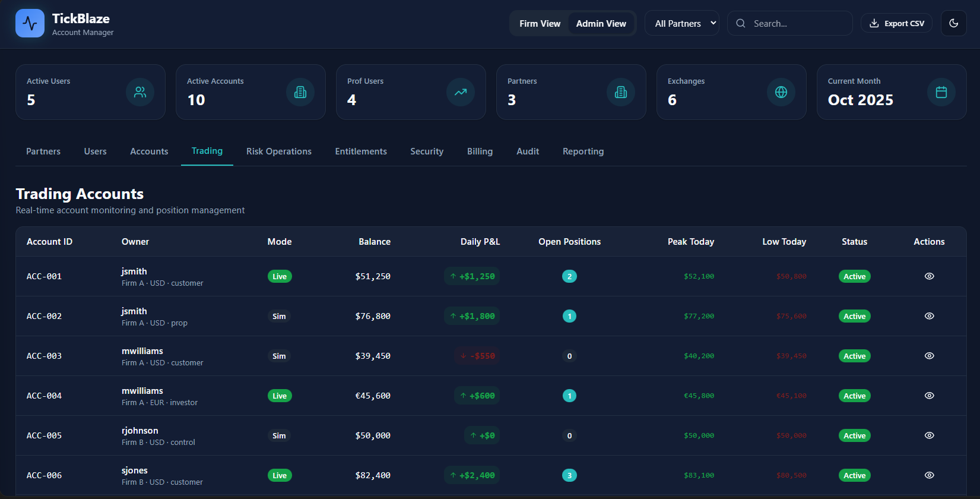
Task: View details with ACC-001 eye icon
Action: (929, 276)
